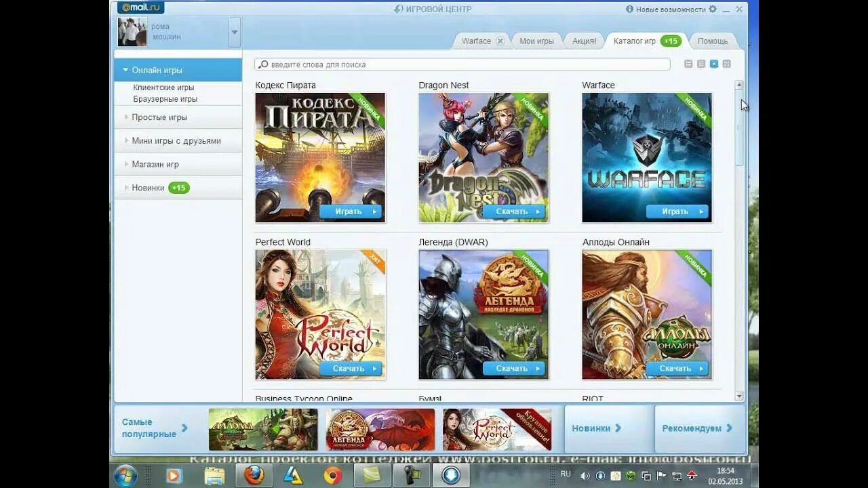Click the Легенда banner in popular strip
868x488 pixels.
pos(380,429)
